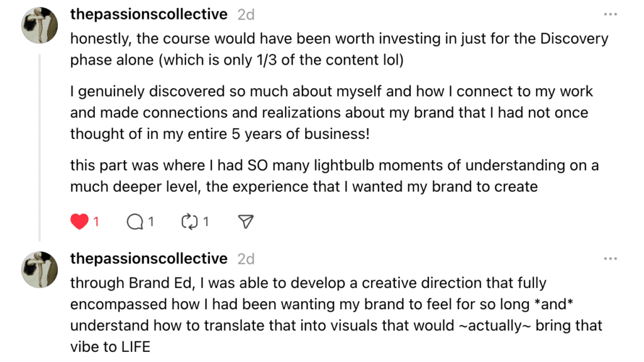The image size is (644, 362).
Task: Unlike the post via the red heart
Action: (x=79, y=221)
